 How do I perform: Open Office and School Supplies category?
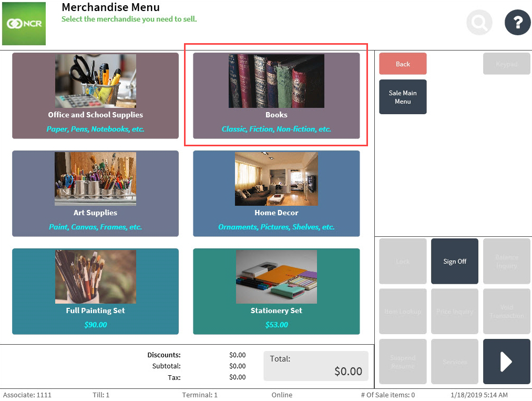coord(95,95)
